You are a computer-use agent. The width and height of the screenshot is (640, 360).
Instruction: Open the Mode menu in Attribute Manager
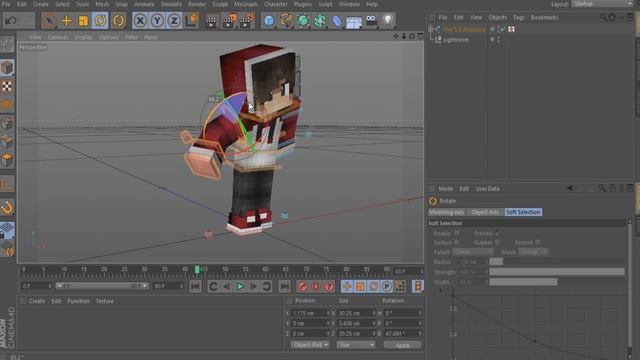446,189
